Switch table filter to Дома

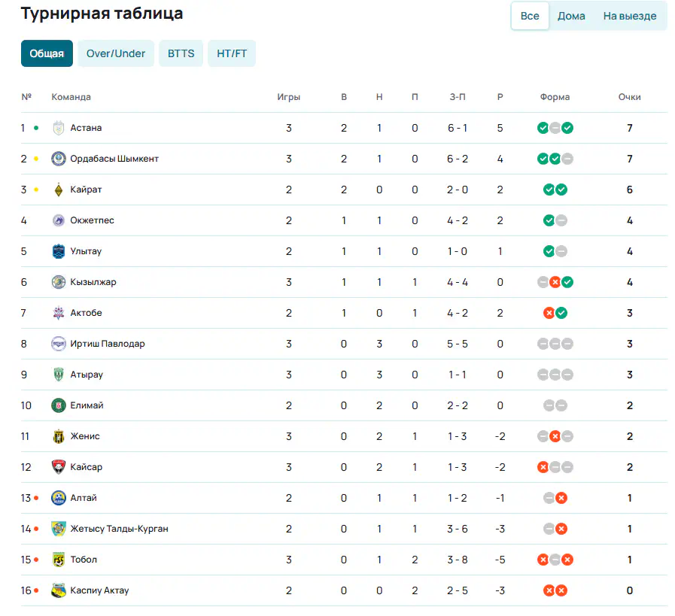571,16
